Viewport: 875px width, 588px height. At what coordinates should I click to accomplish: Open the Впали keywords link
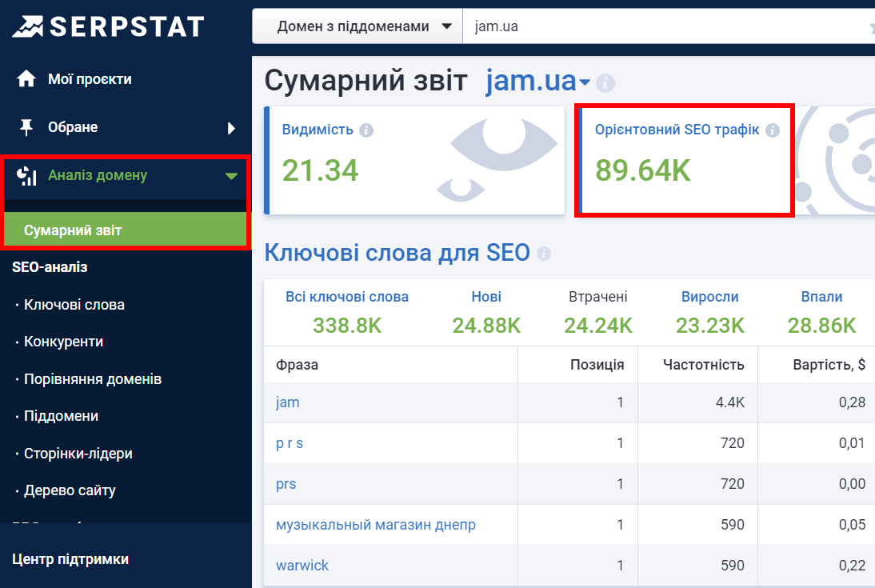point(821,297)
